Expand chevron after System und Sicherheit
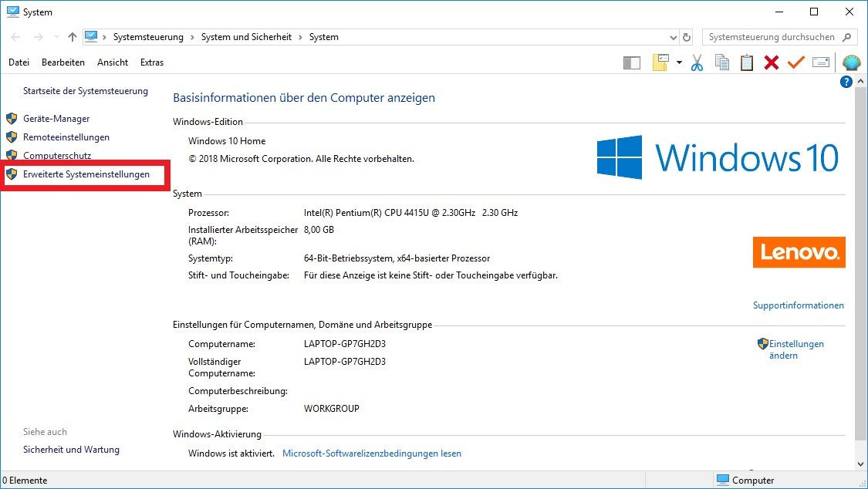Image resolution: width=868 pixels, height=489 pixels. click(300, 37)
